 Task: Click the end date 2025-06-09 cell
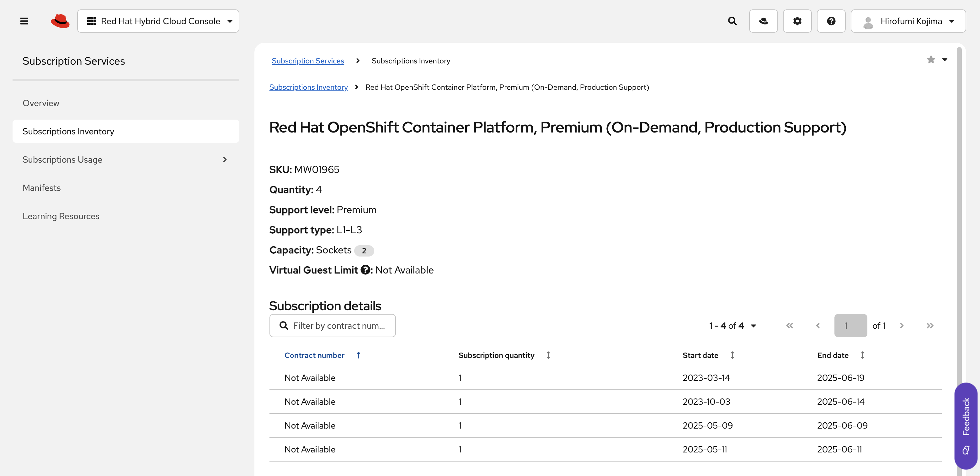coord(842,425)
